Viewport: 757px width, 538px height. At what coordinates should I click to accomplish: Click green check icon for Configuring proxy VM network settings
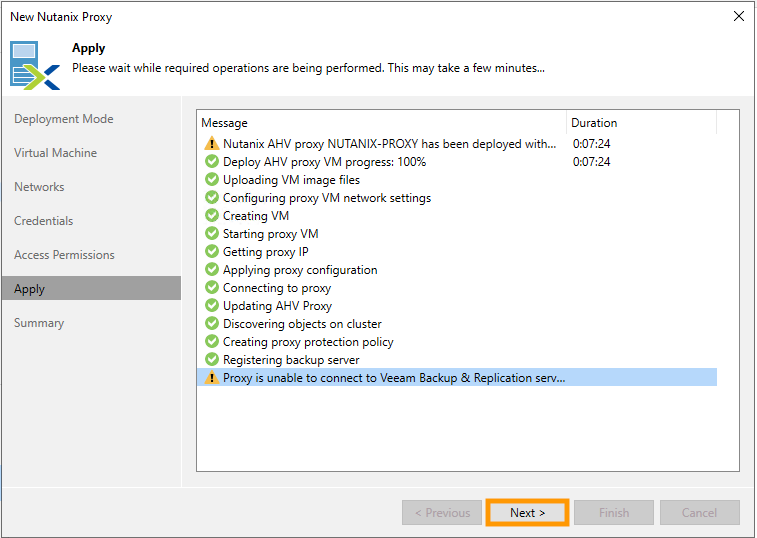[x=211, y=198]
